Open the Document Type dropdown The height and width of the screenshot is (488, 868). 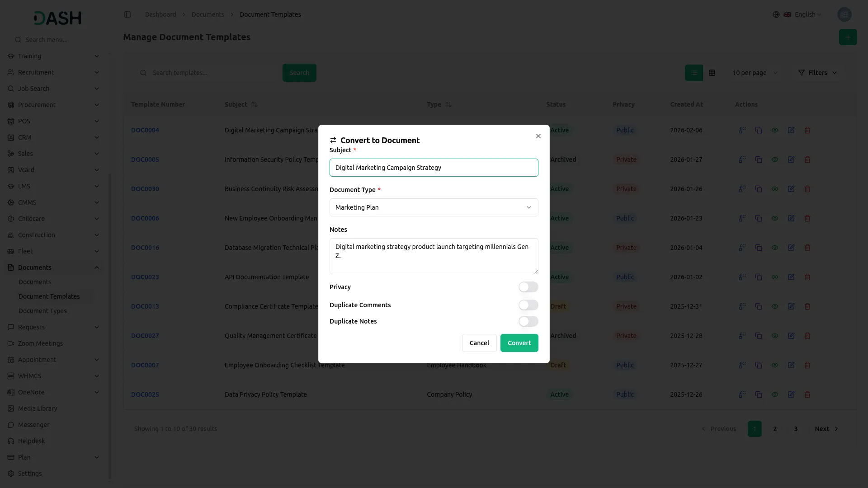[434, 207]
